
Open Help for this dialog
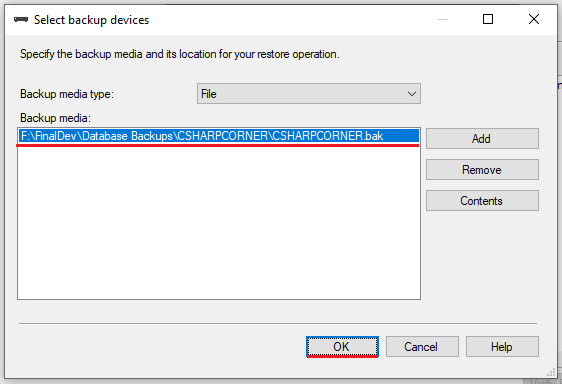(502, 346)
